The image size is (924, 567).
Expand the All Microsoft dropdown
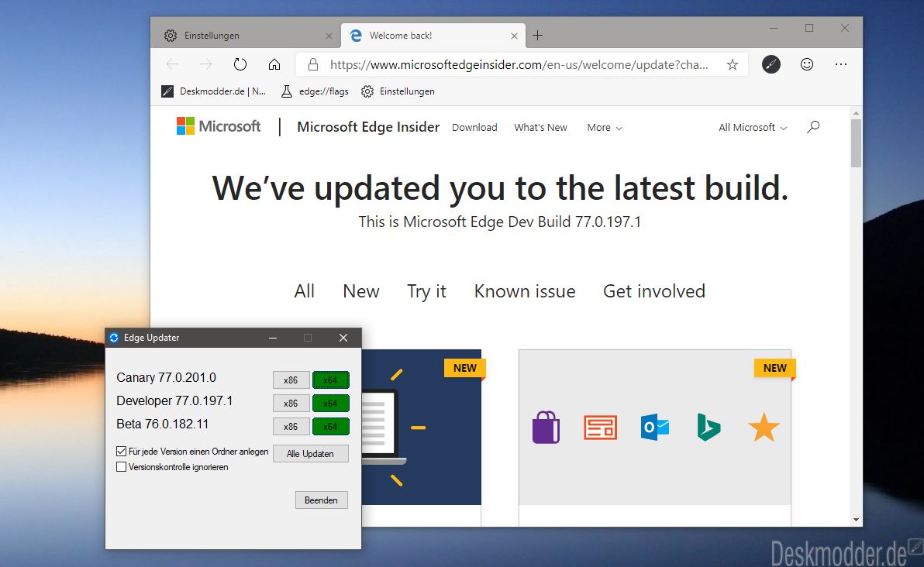(753, 127)
